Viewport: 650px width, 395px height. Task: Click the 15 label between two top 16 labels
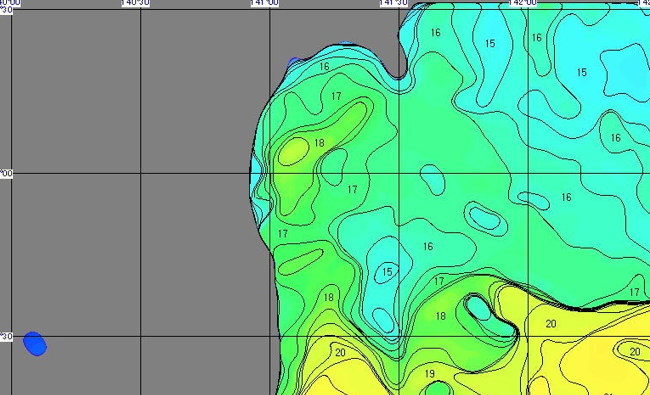[490, 43]
